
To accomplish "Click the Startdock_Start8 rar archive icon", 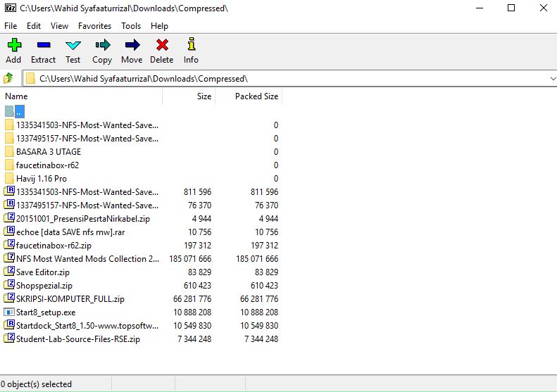I will pyautogui.click(x=9, y=324).
